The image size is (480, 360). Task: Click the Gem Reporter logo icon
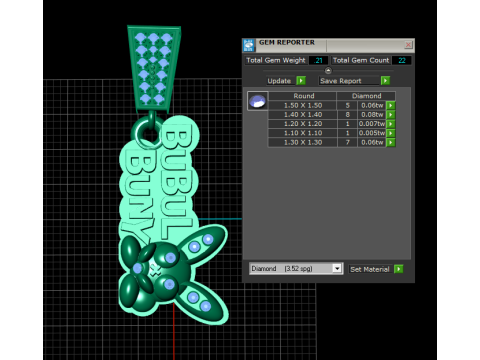pyautogui.click(x=249, y=45)
